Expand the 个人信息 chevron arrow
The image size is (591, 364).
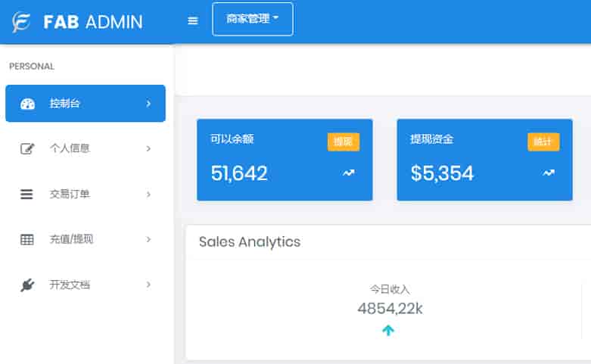pos(148,149)
